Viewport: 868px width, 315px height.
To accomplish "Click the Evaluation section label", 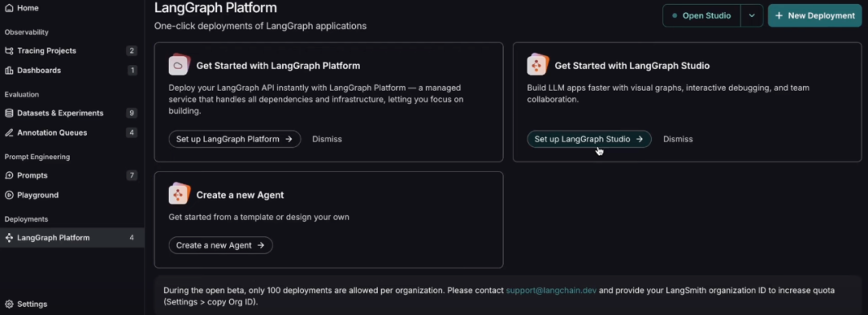I will pyautogui.click(x=22, y=95).
